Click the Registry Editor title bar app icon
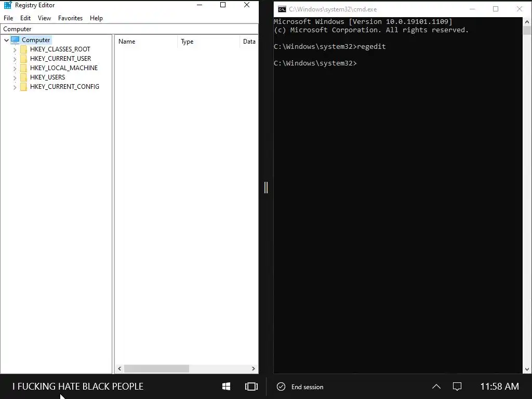This screenshot has height=399, width=532. [7, 5]
